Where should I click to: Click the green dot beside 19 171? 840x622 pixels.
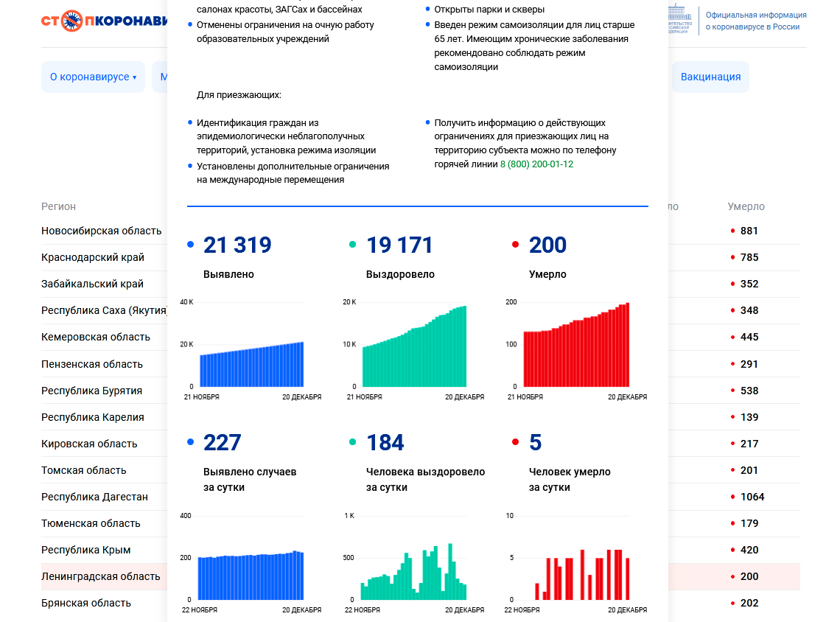click(x=353, y=245)
